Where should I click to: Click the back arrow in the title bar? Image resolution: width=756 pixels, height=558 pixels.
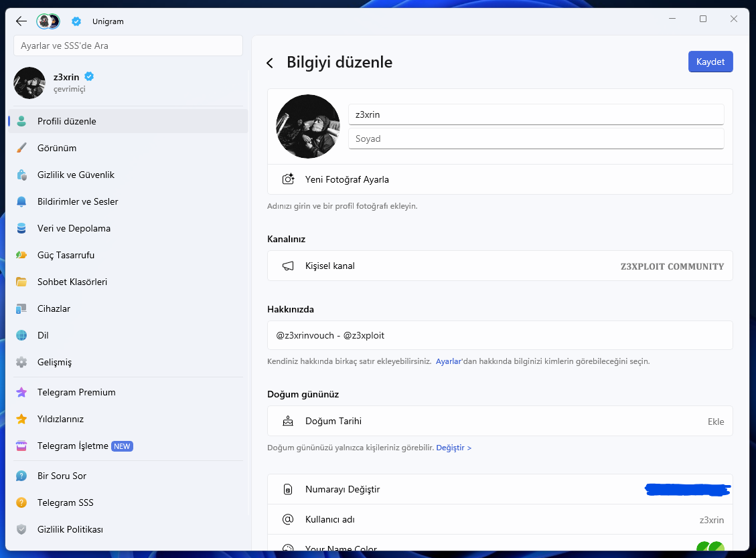21,21
